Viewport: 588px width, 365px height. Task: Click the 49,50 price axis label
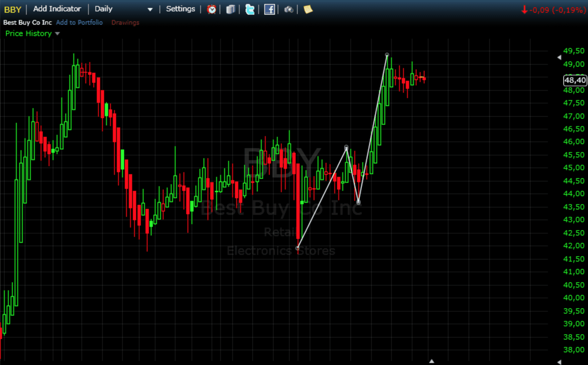click(x=574, y=51)
